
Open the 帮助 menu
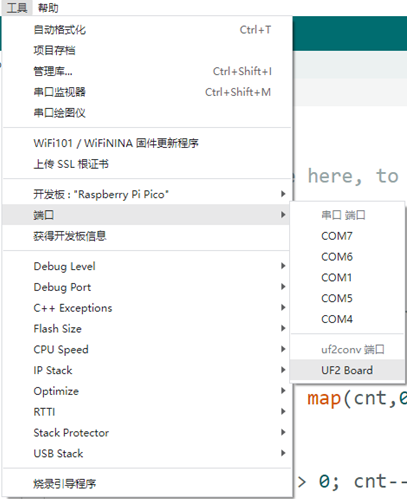(x=48, y=7)
